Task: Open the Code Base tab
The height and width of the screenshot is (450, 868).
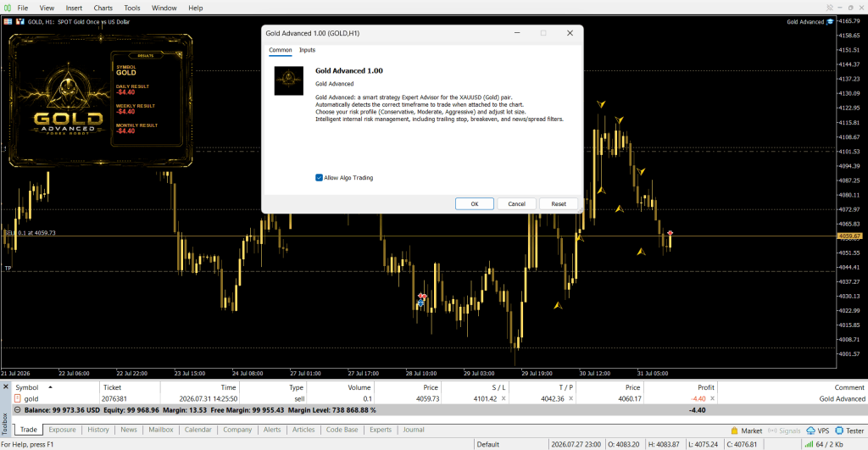Action: click(x=342, y=430)
